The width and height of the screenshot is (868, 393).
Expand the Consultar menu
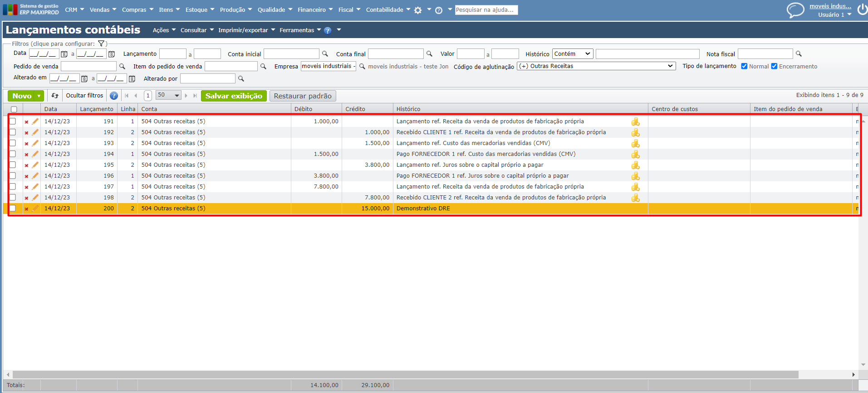[197, 30]
